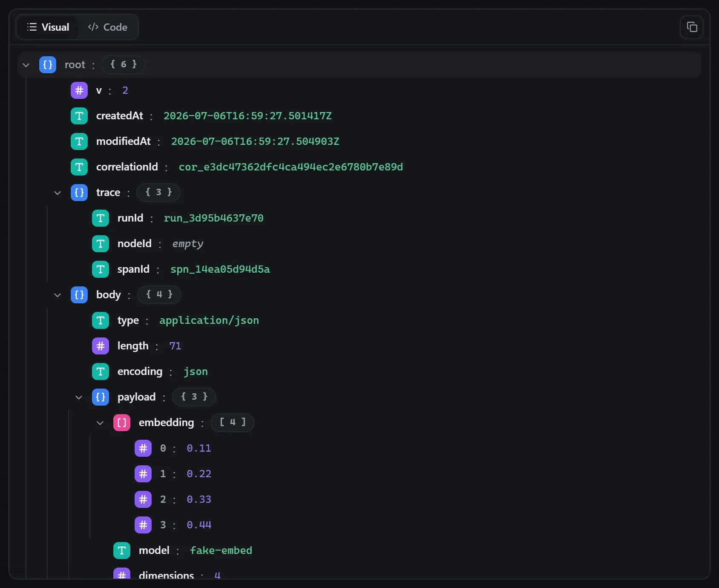Screen dimensions: 719x588
Task: Click the length value 71
Action: (x=175, y=346)
